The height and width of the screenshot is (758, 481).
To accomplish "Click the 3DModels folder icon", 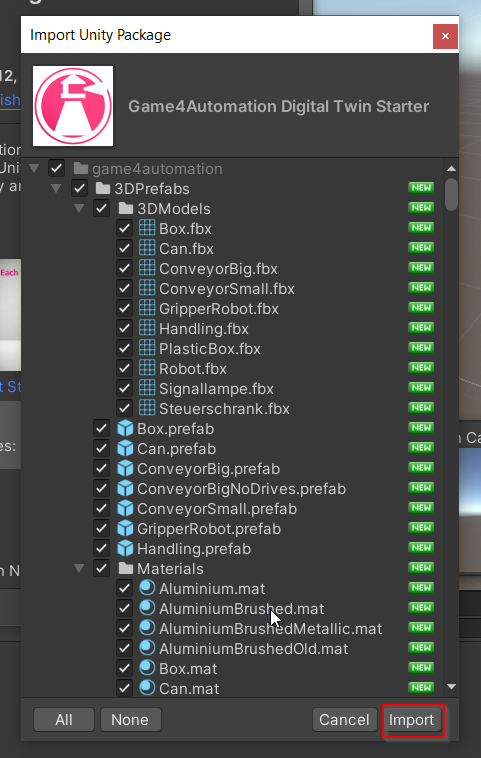I will coord(126,208).
